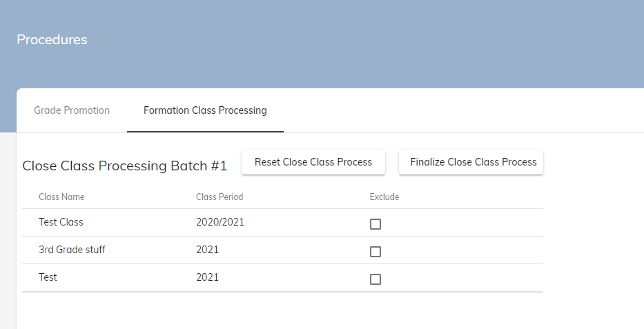Click the Class Name column header

point(61,197)
